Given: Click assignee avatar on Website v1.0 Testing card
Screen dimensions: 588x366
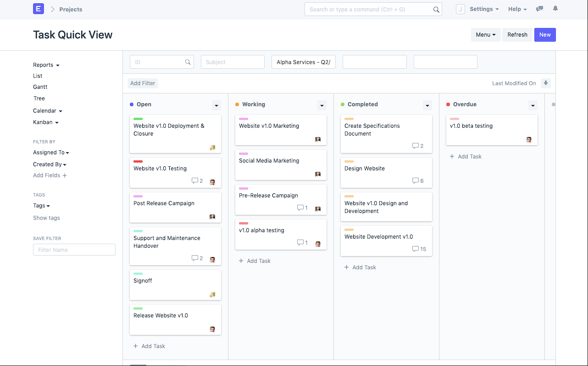Looking at the screenshot, I should click(x=212, y=182).
